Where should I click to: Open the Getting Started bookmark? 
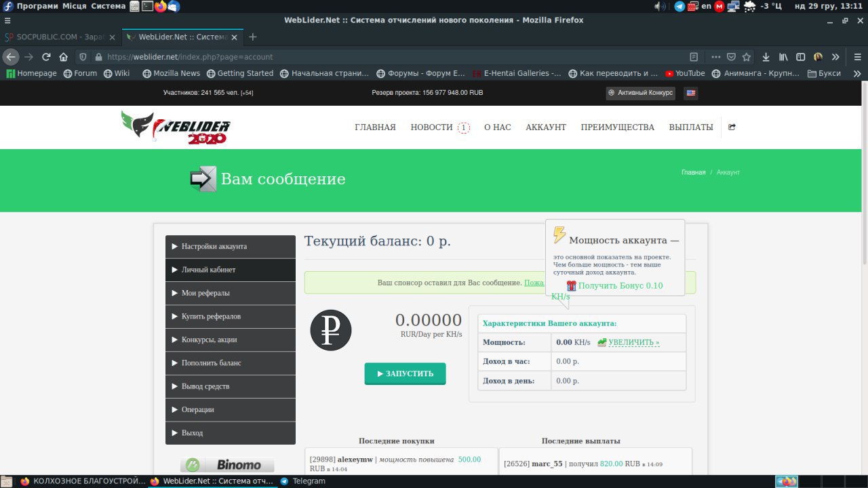(x=239, y=73)
